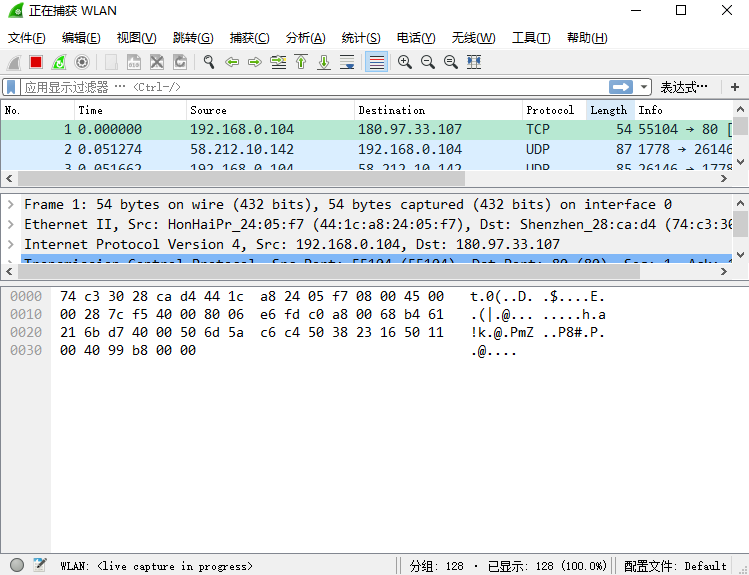Viewport: 749px width, 575px height.
Task: Open the 文件(F) menu
Action: pyautogui.click(x=27, y=38)
